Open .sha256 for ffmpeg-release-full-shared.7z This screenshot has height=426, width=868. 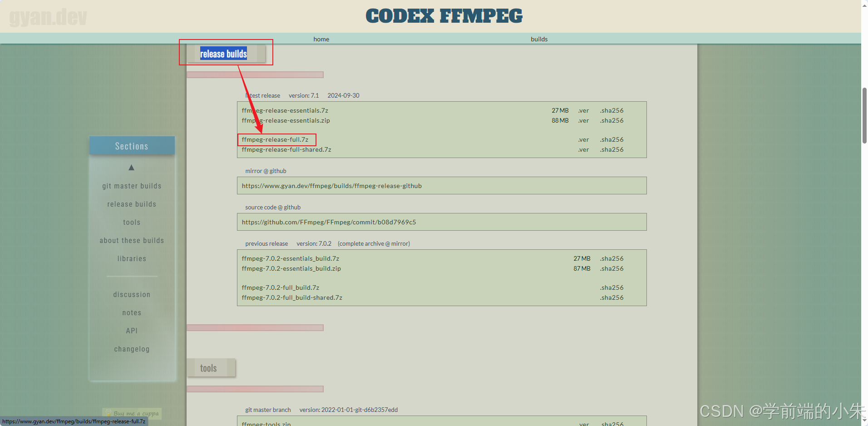pyautogui.click(x=612, y=149)
